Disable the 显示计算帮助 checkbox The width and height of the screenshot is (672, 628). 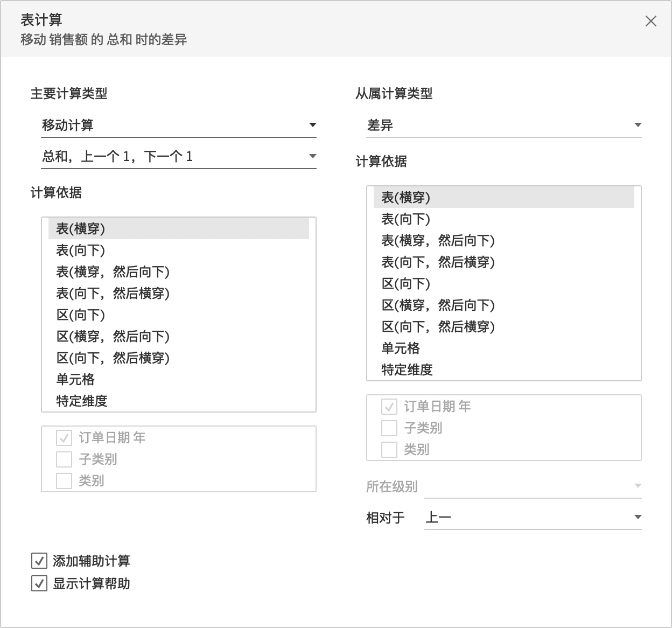tap(38, 584)
